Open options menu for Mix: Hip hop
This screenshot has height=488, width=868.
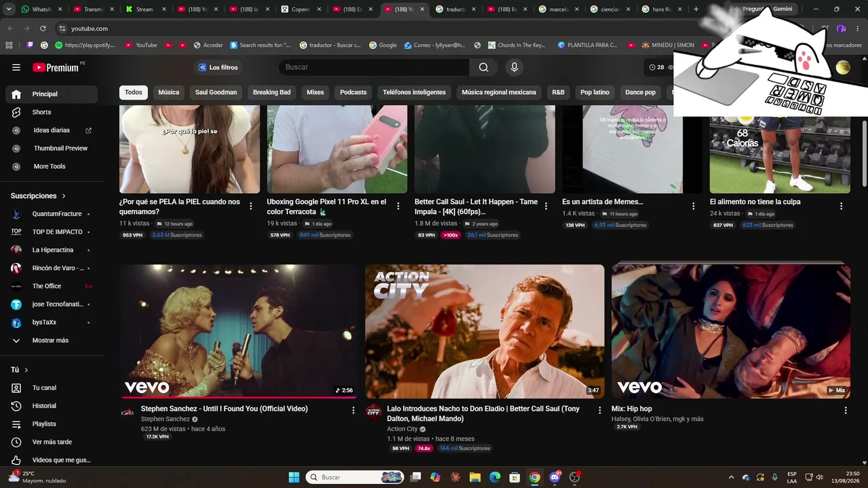[x=846, y=410]
